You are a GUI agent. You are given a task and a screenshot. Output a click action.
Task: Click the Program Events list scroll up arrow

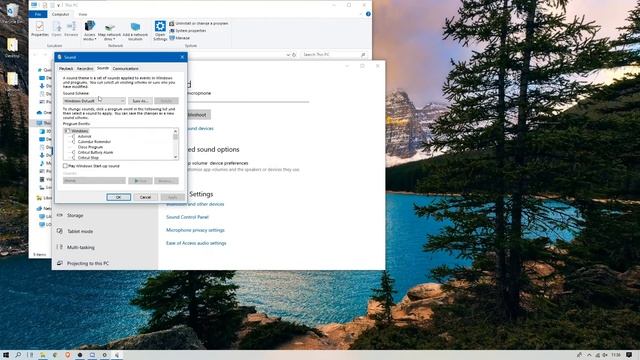[x=176, y=131]
